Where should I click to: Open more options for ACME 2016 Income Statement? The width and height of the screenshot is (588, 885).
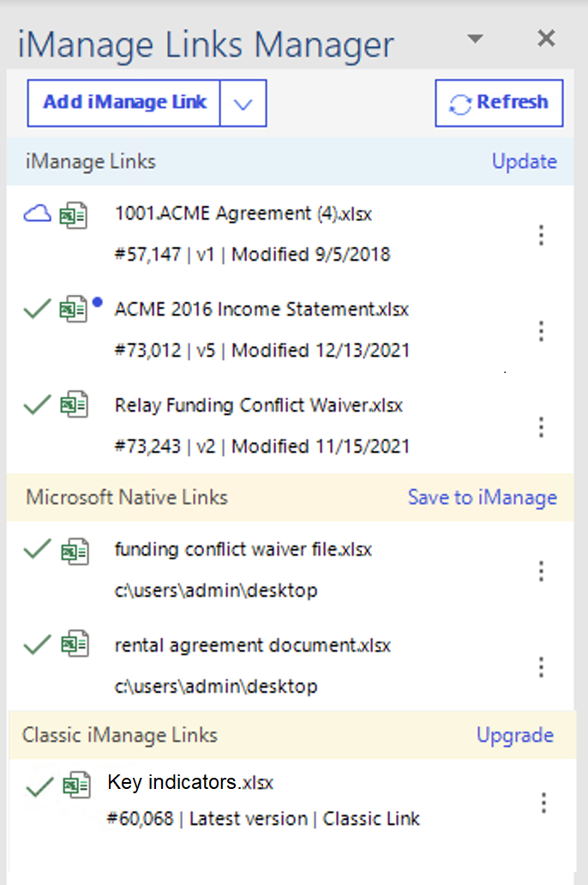click(x=541, y=331)
